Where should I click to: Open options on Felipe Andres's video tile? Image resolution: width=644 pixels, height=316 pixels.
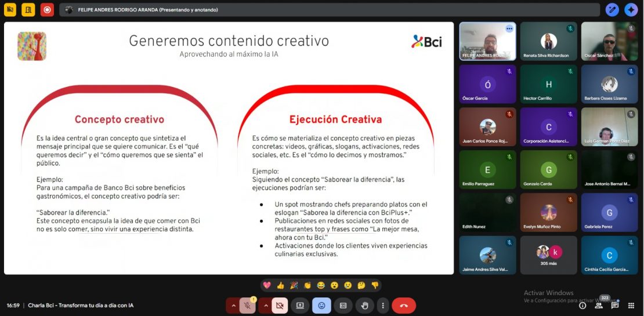click(x=509, y=28)
